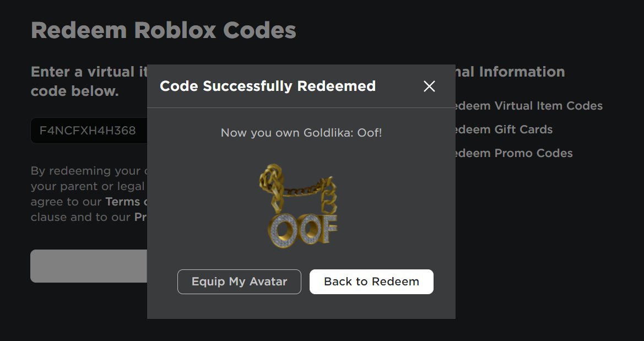This screenshot has width=644, height=341.
Task: Open the Goldlika Oof necklace item image
Action: [x=299, y=205]
